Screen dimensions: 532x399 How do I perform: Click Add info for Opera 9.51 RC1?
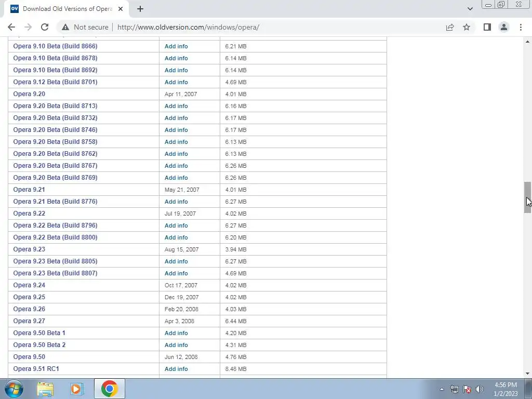tap(176, 369)
